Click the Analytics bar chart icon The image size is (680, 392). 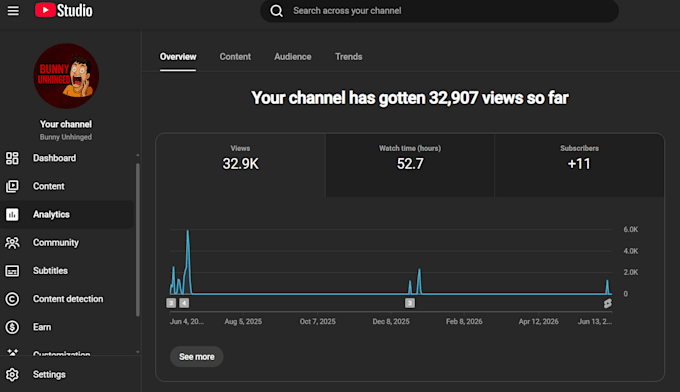(12, 214)
